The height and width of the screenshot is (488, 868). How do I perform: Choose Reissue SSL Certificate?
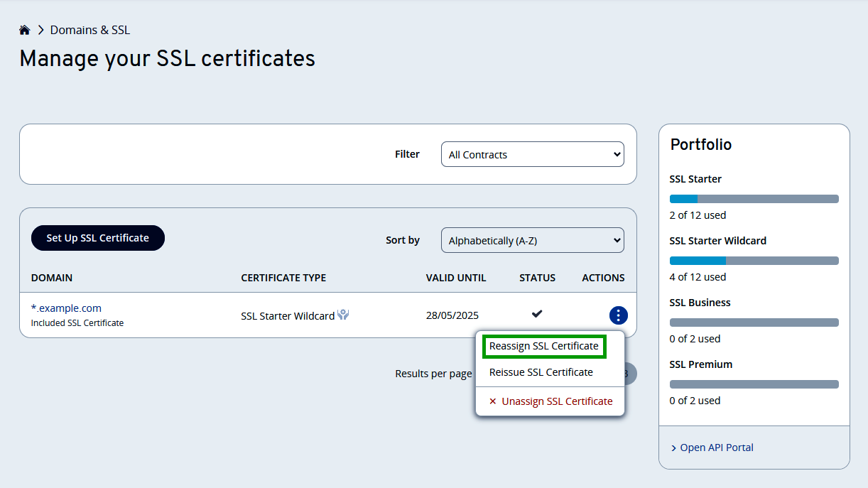click(541, 372)
